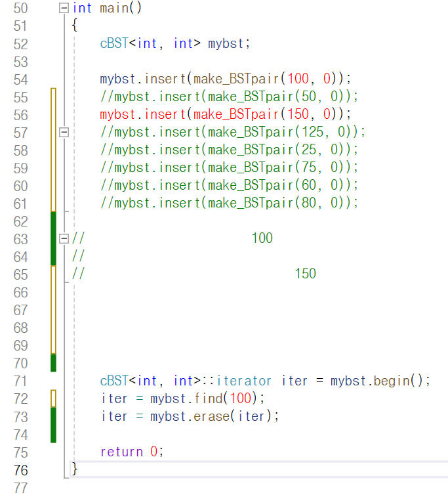Click mybst.begin() call on line 71
Image resolution: width=448 pixels, height=497 pixels.
point(380,381)
